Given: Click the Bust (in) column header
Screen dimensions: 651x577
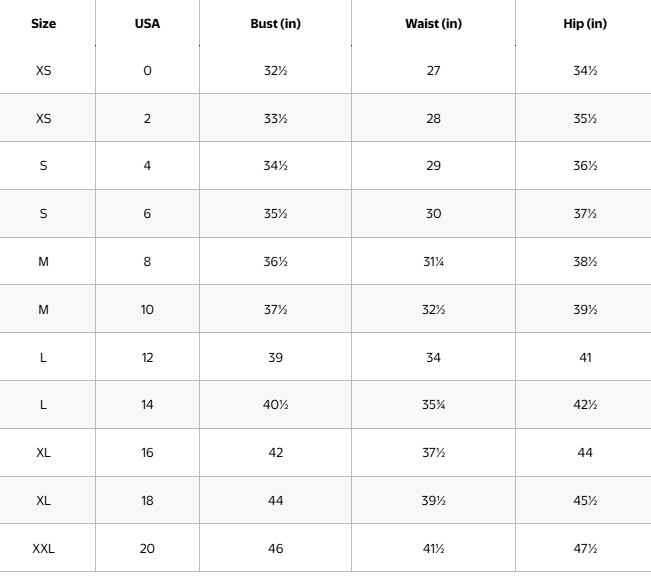Looking at the screenshot, I should pyautogui.click(x=275, y=24).
